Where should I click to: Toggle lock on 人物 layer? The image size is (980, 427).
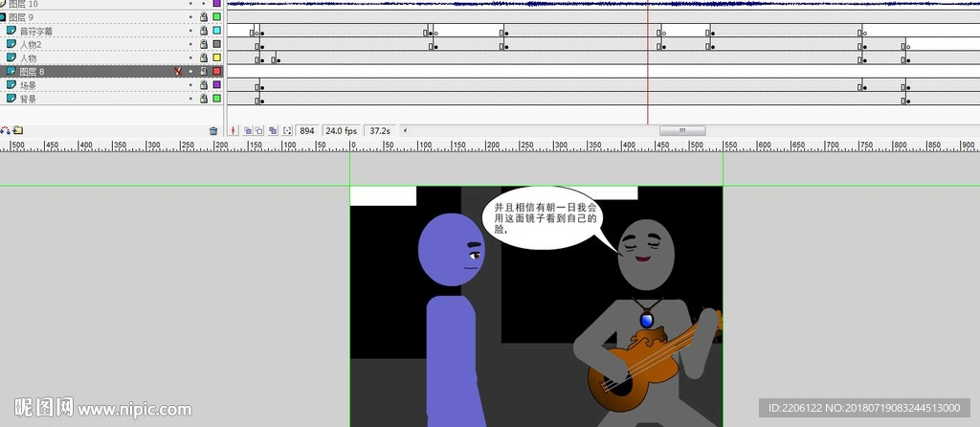click(x=204, y=57)
